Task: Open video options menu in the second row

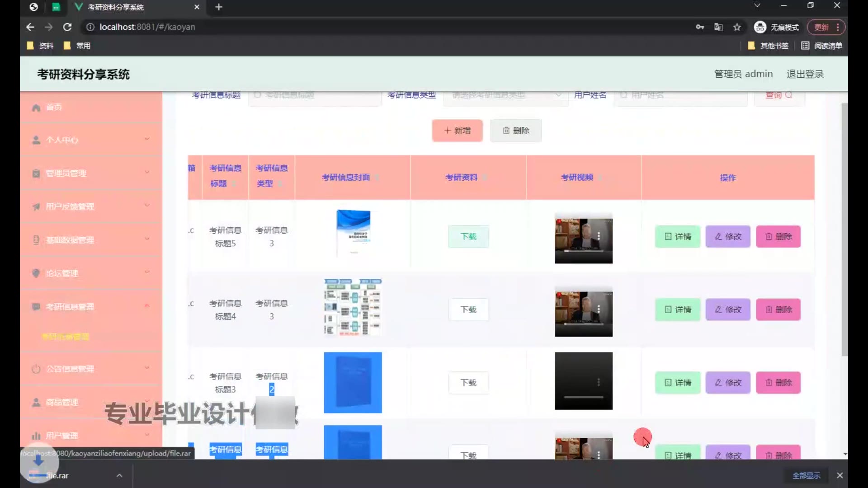Action: (599, 309)
